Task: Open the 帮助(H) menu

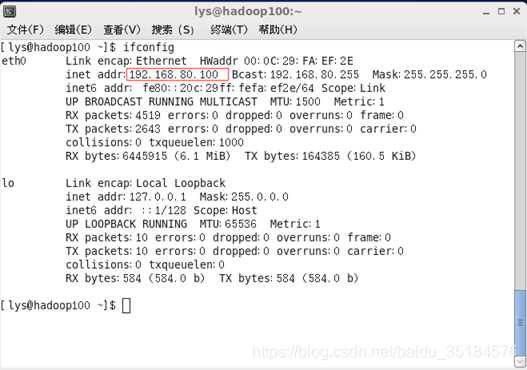Action: click(278, 30)
